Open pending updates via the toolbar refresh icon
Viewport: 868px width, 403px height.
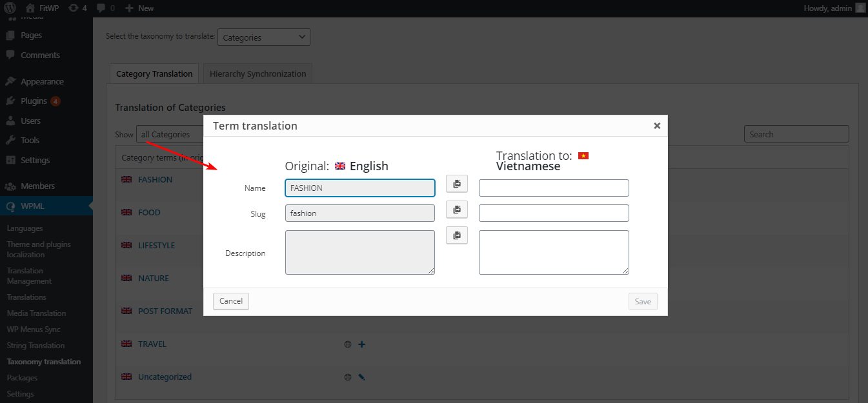[73, 8]
